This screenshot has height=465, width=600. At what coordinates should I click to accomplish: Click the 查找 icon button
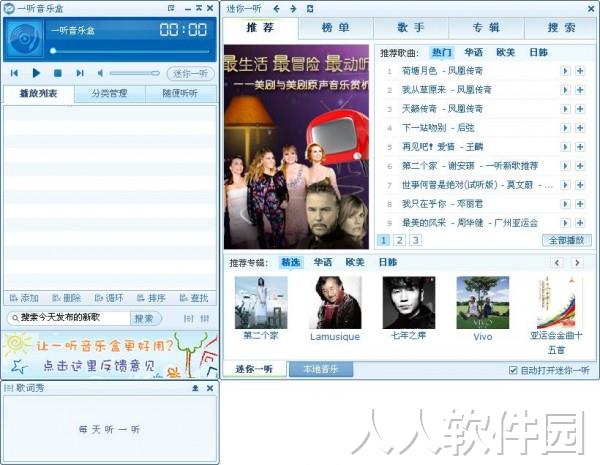click(194, 298)
